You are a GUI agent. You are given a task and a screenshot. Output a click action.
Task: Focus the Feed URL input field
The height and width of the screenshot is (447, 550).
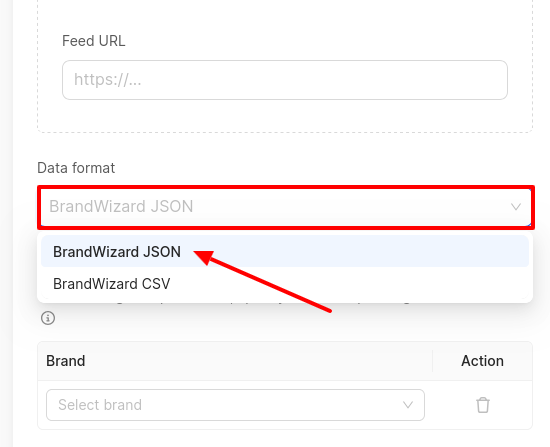click(285, 80)
